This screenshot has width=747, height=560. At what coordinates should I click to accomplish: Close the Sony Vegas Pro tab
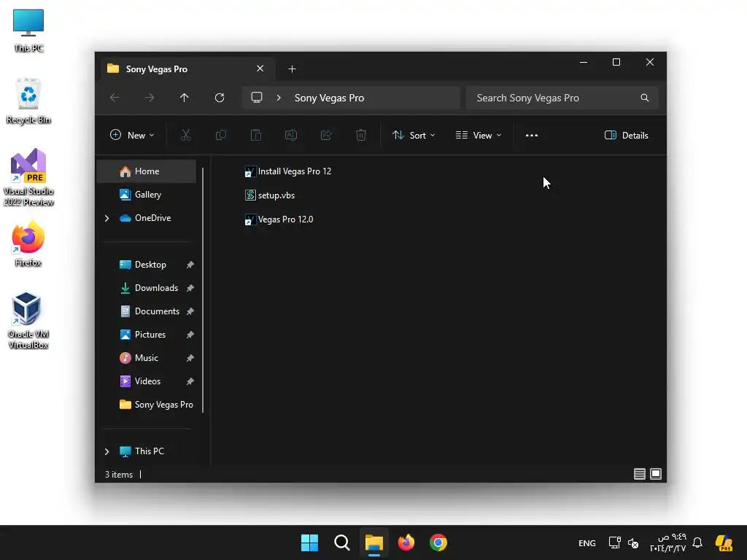point(260,69)
